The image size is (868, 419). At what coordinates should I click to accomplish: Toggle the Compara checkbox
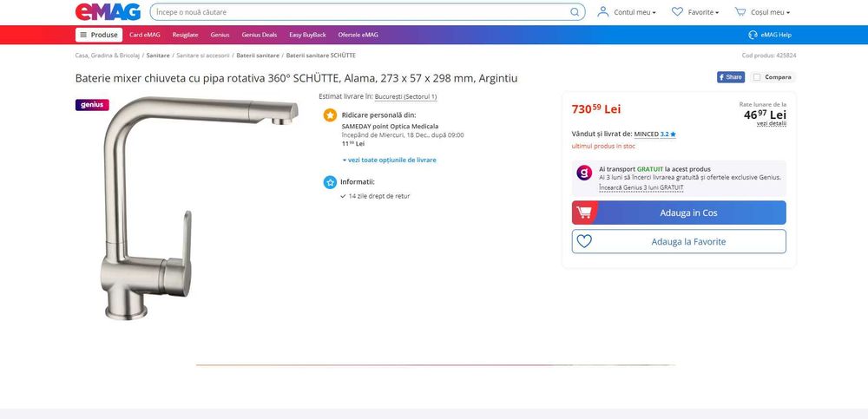click(757, 77)
